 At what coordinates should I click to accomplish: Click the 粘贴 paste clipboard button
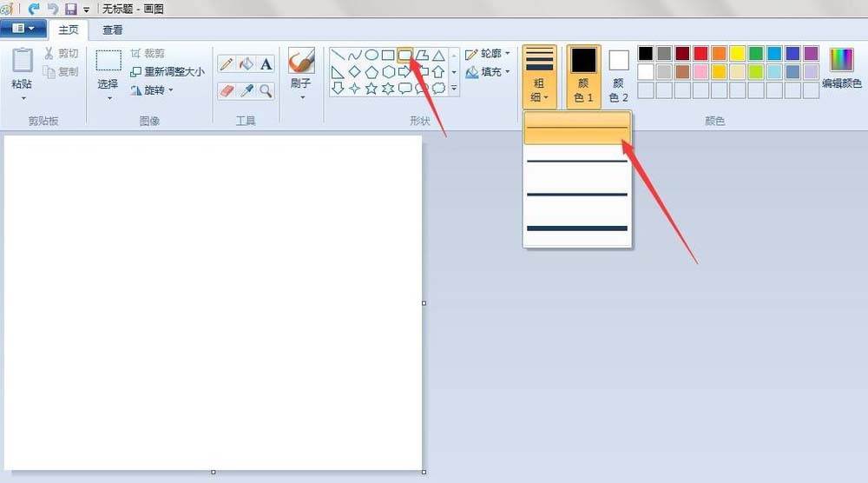click(23, 68)
